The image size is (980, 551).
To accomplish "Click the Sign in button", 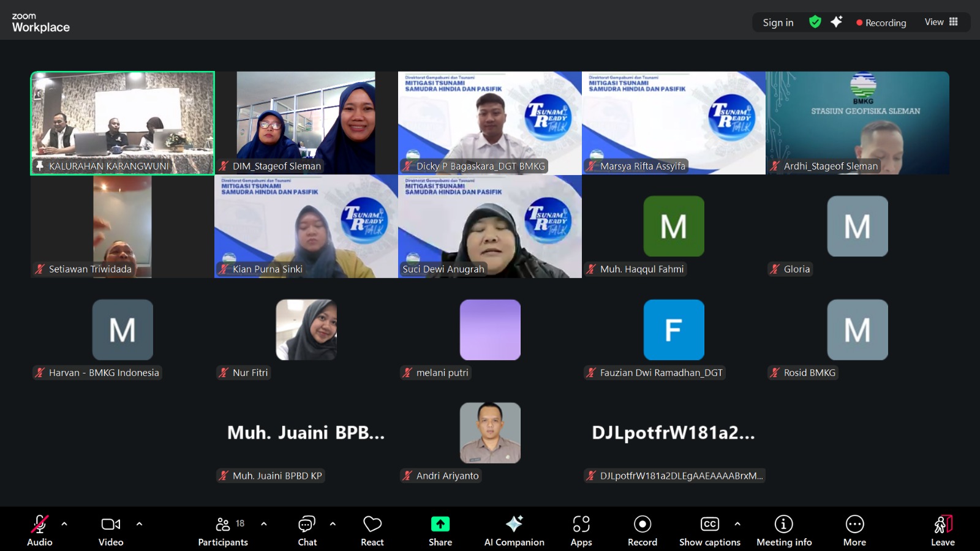I will tap(778, 23).
